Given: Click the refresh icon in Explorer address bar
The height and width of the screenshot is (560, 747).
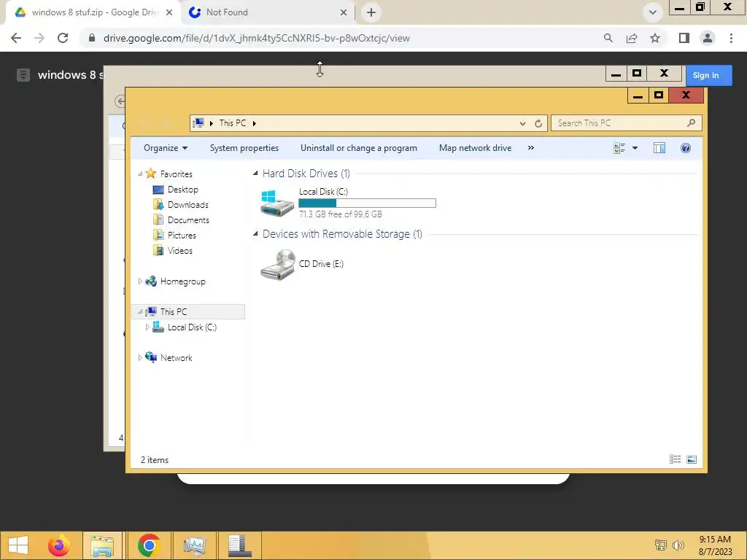Looking at the screenshot, I should 538,123.
